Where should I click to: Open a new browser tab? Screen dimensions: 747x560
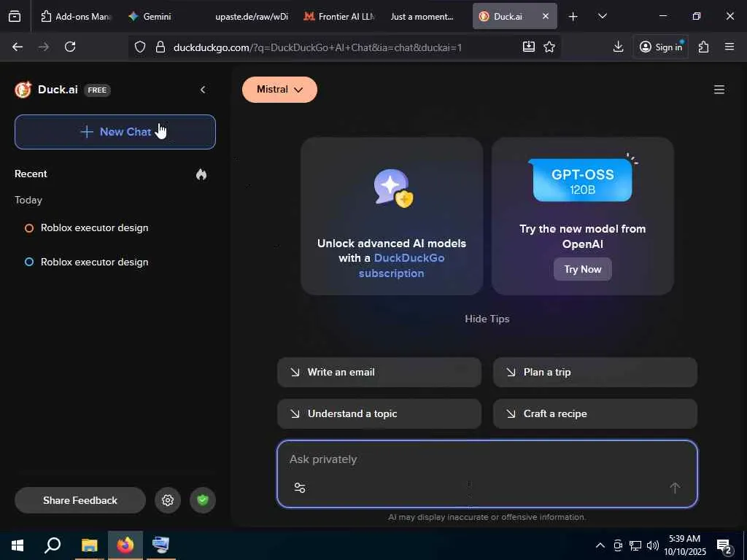573,17
